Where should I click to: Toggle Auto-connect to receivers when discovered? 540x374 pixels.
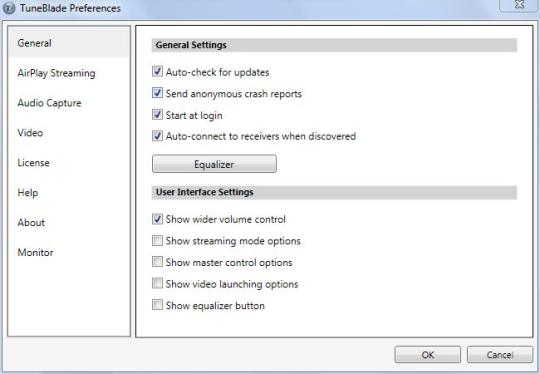pos(157,136)
